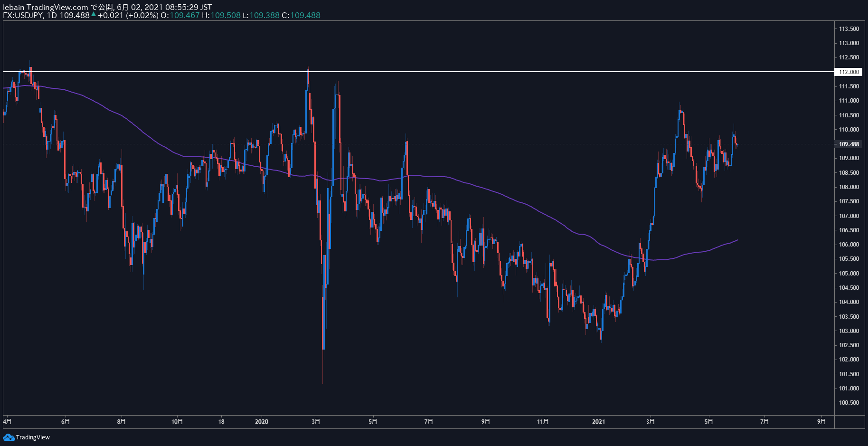Click the 108.500 price axis label
This screenshot has height=446, width=868.
pyautogui.click(x=849, y=173)
